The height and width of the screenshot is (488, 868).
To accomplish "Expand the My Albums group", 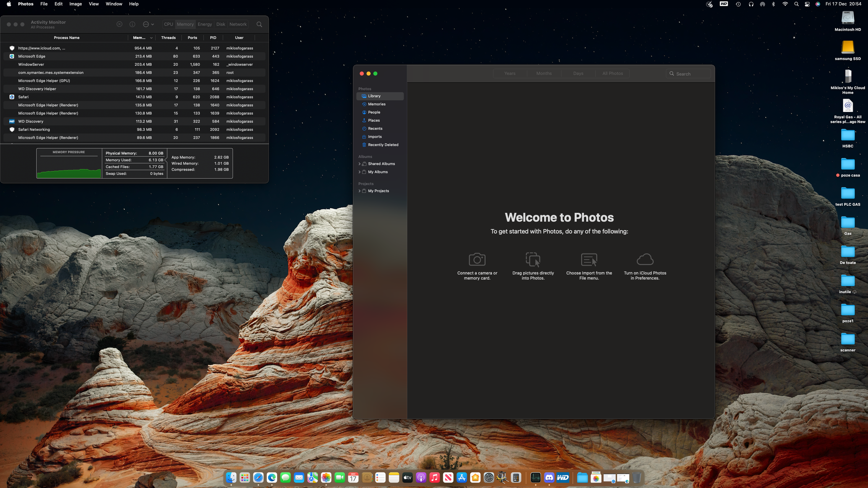I will (359, 172).
